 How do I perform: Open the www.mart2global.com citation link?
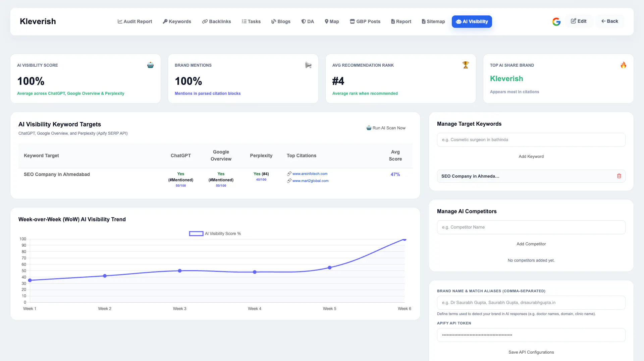(x=310, y=181)
